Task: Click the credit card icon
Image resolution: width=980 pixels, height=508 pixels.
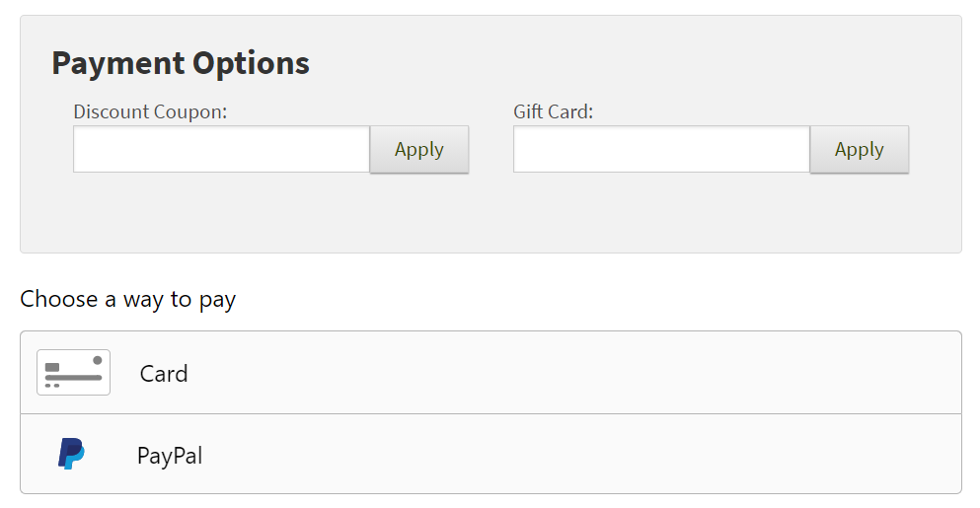Action: (73, 373)
